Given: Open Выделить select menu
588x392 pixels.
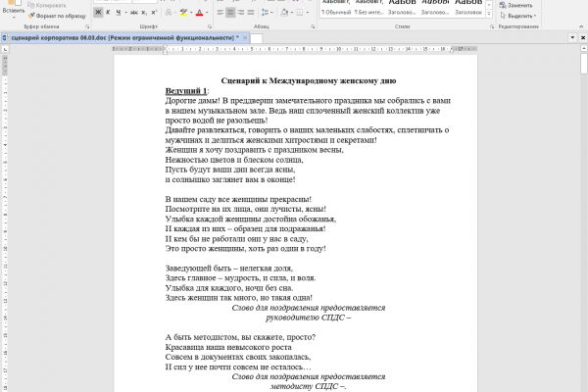Looking at the screenshot, I should [518, 16].
